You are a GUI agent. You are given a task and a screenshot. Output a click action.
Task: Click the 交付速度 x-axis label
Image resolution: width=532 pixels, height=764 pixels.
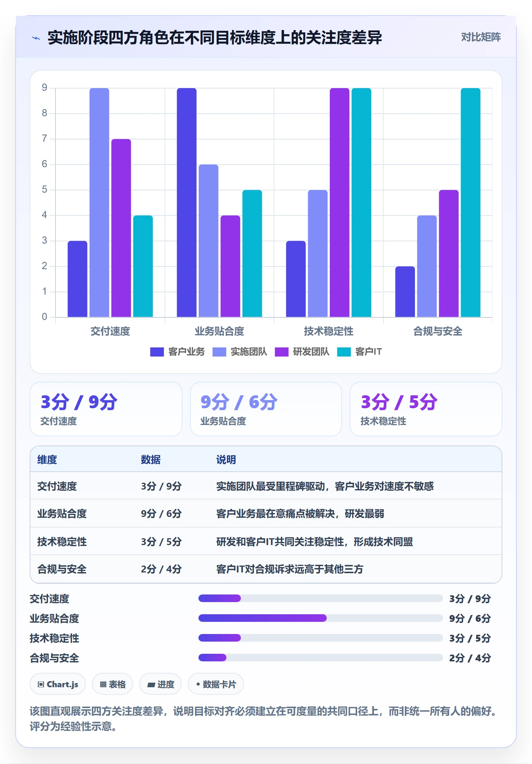coord(110,331)
